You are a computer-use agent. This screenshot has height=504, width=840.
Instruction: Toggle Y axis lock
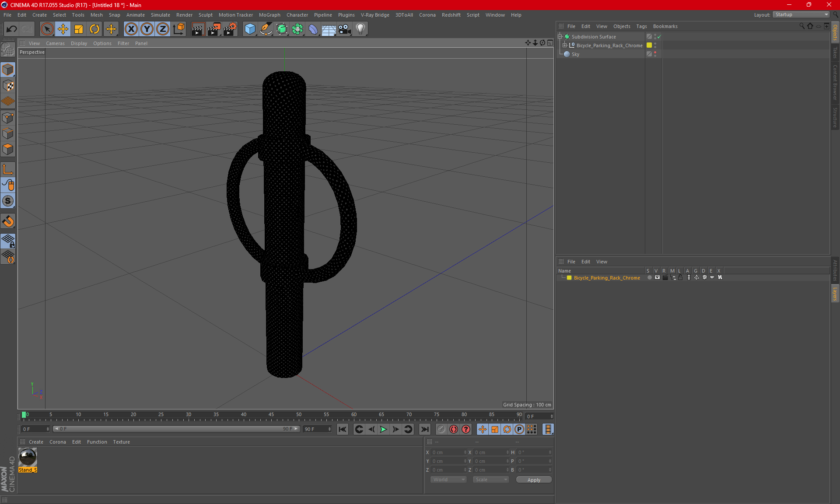[x=147, y=29]
